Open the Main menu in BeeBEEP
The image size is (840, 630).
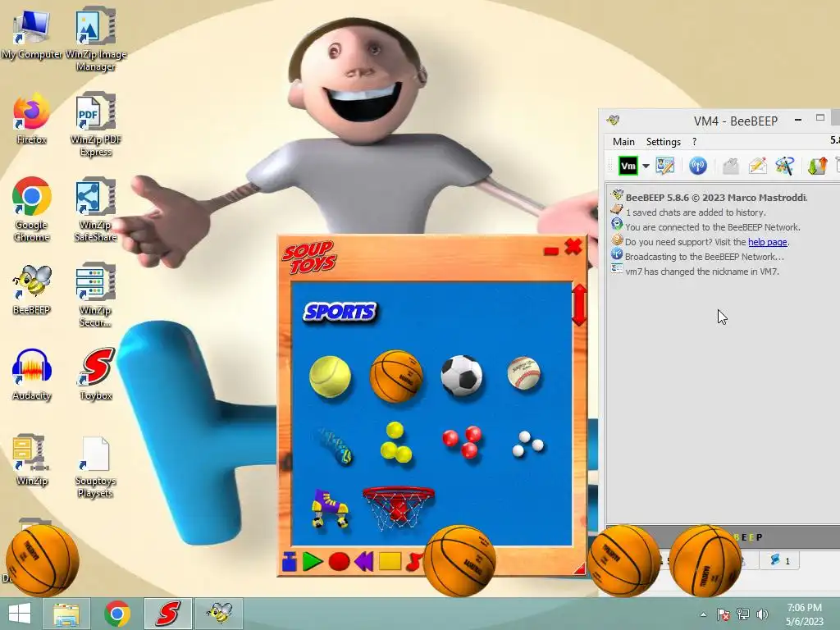623,141
